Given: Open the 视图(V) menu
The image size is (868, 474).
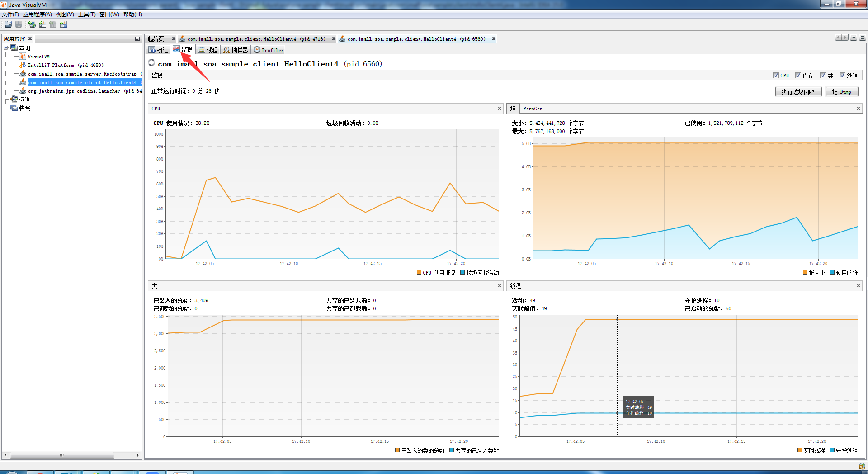Looking at the screenshot, I should click(x=65, y=14).
